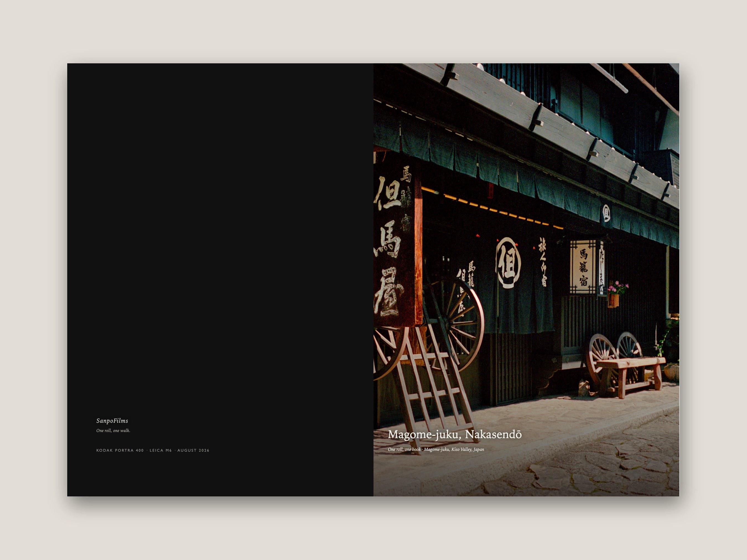Click the 'One roll, one book' caption
This screenshot has width=747, height=560.
[404, 449]
